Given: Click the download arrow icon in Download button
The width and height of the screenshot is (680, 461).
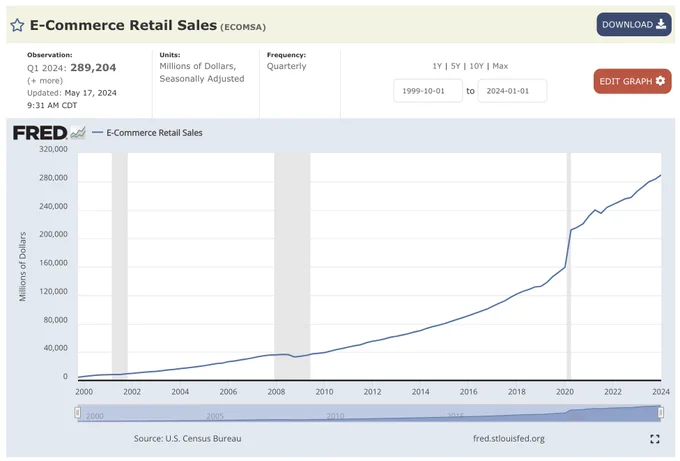Looking at the screenshot, I should click(661, 24).
